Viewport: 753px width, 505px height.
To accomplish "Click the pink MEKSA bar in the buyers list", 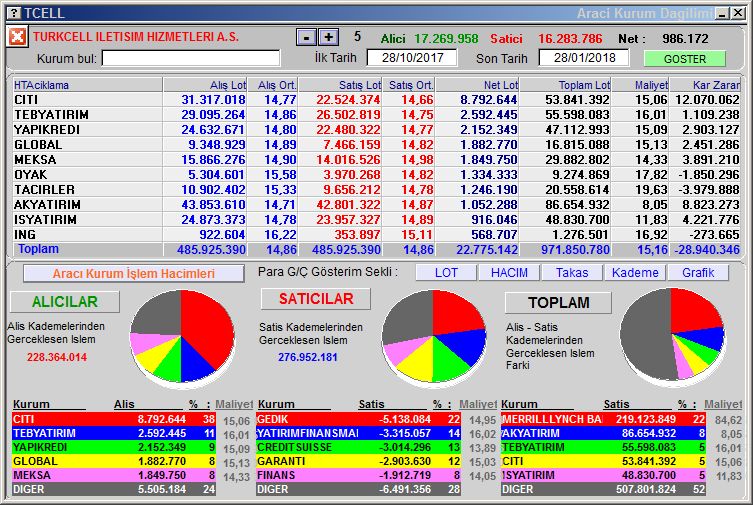I will pyautogui.click(x=114, y=475).
